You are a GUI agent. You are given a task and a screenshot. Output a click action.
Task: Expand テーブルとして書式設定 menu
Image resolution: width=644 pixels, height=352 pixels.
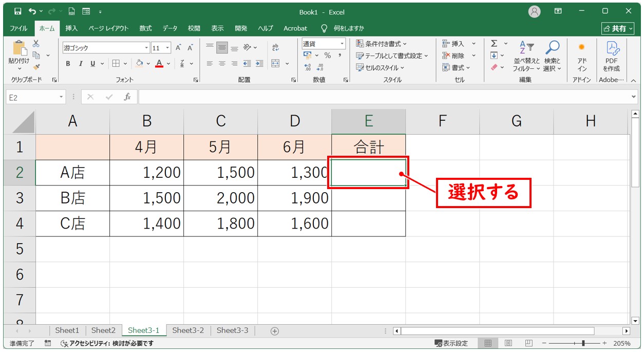tap(392, 55)
